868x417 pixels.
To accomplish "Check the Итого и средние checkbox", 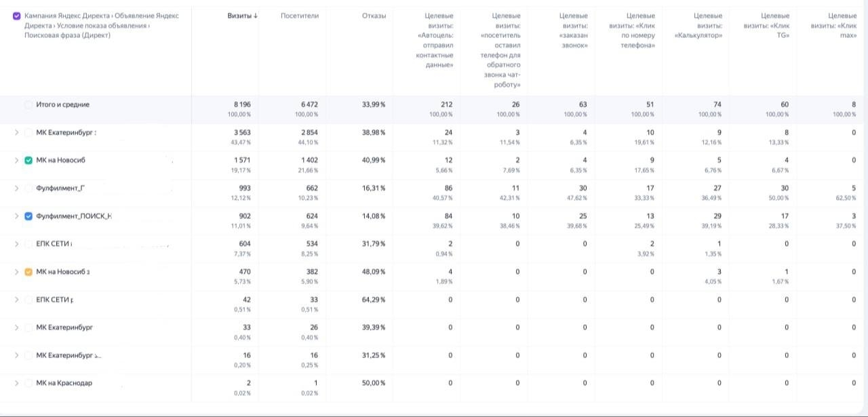I will (28, 105).
